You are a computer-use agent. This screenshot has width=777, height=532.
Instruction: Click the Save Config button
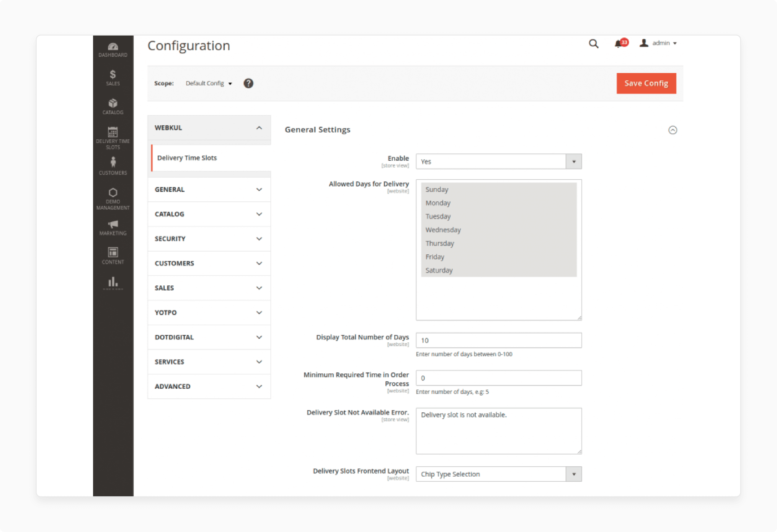tap(646, 83)
